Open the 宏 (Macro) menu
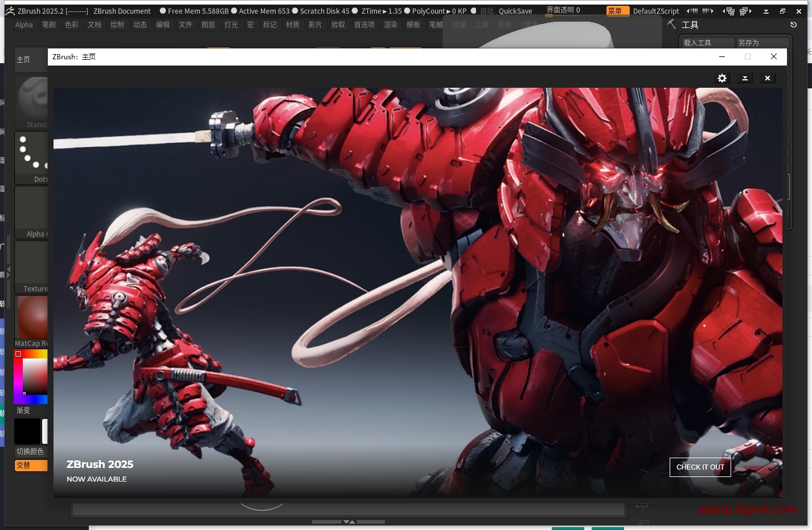This screenshot has width=812, height=530. pyautogui.click(x=250, y=25)
